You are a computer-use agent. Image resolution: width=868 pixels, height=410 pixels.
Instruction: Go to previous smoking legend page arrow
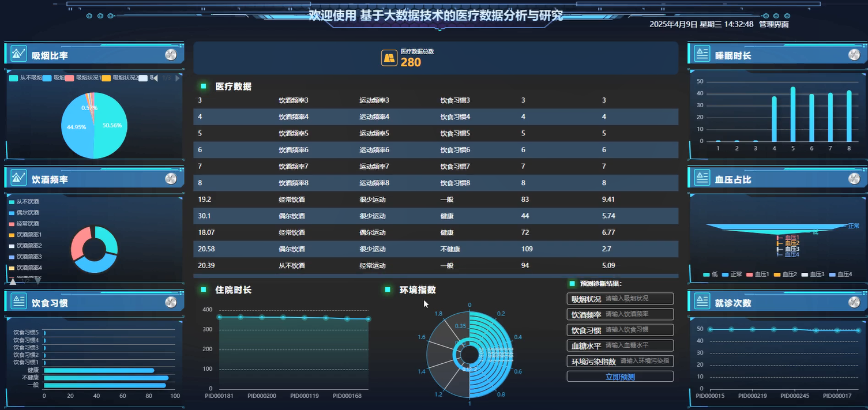click(155, 77)
